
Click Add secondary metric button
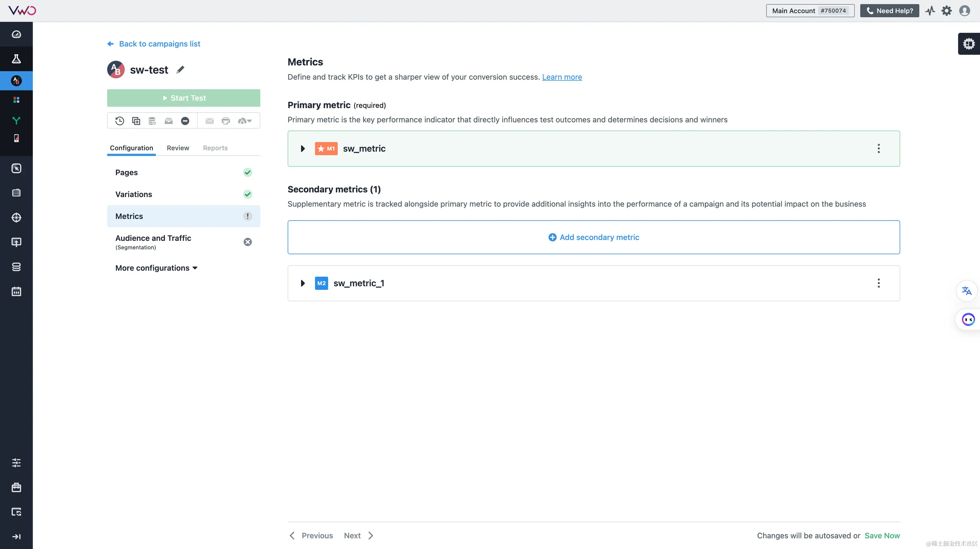[x=593, y=238]
